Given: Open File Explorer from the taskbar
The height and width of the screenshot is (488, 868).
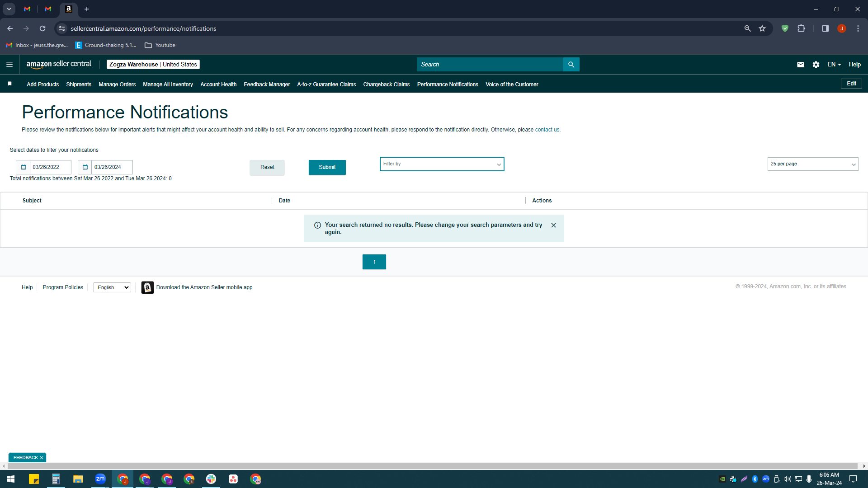Looking at the screenshot, I should pos(78,479).
